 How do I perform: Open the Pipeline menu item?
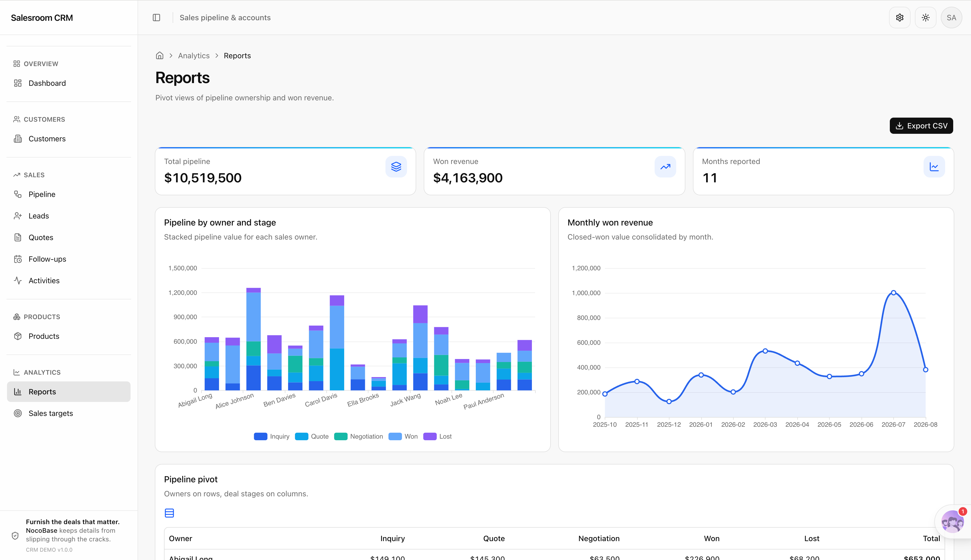(69, 194)
